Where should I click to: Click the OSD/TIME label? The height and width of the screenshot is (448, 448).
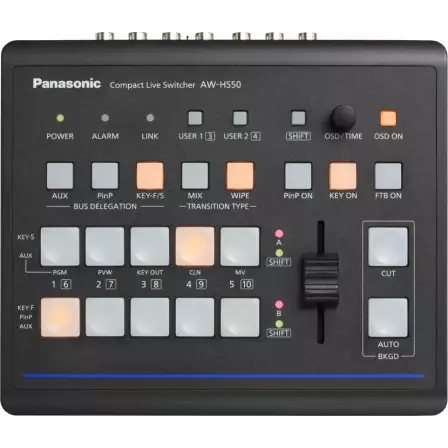coord(343,136)
